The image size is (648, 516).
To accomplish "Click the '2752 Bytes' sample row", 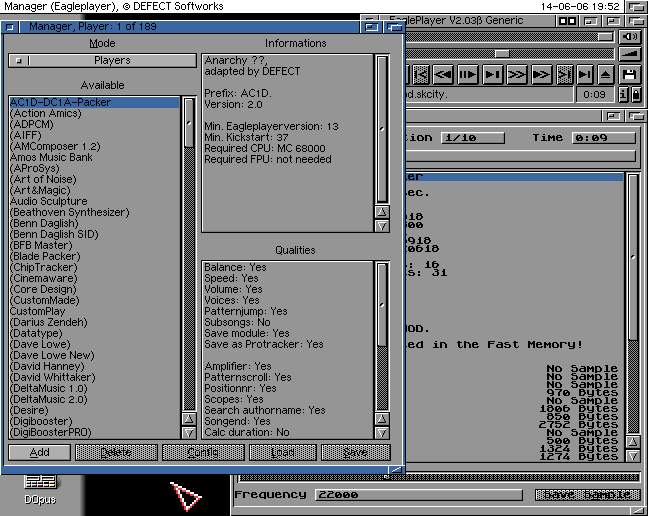I will [x=515, y=424].
